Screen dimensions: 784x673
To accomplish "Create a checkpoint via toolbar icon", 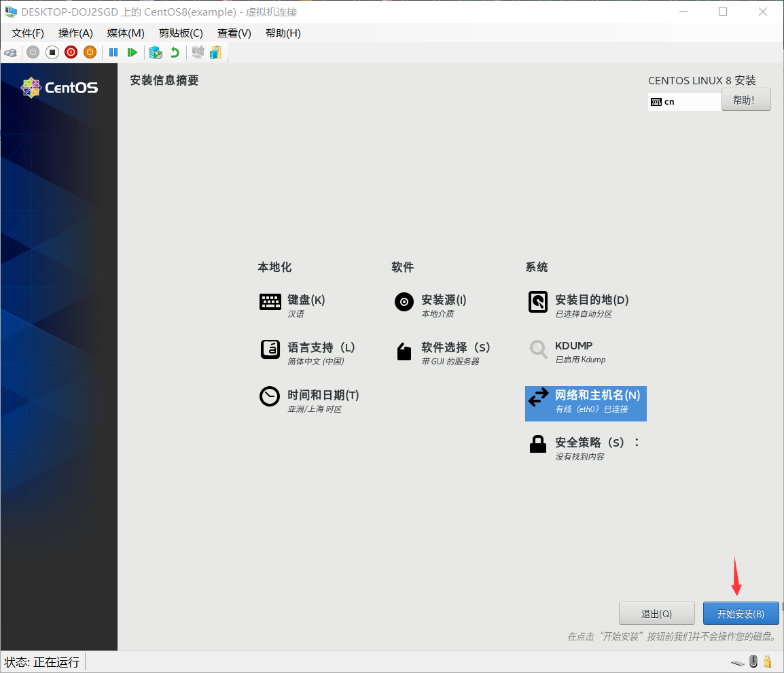I will click(x=156, y=52).
